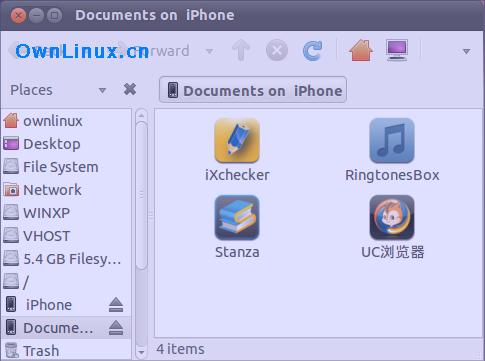Reload the current folder

312,51
